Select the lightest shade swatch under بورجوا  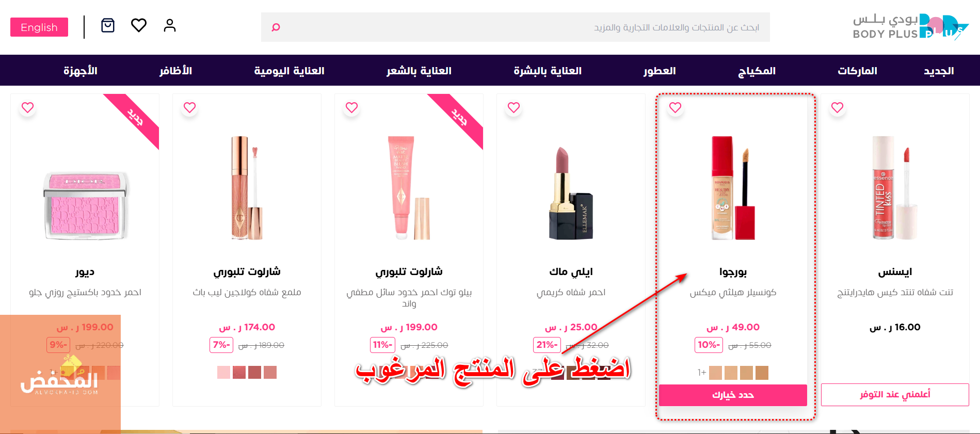715,373
